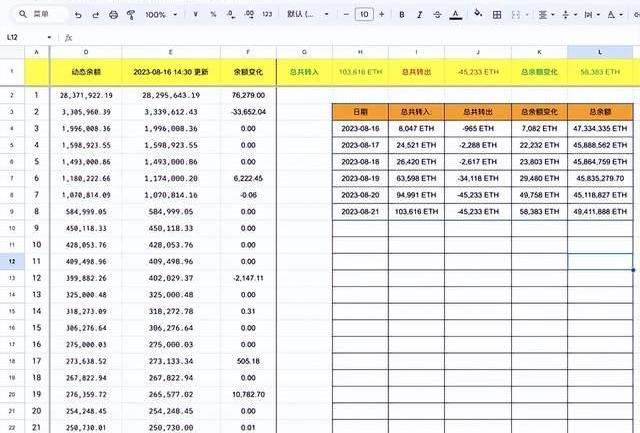Open the default font family dropdown
This screenshot has width=640, height=433.
point(303,15)
